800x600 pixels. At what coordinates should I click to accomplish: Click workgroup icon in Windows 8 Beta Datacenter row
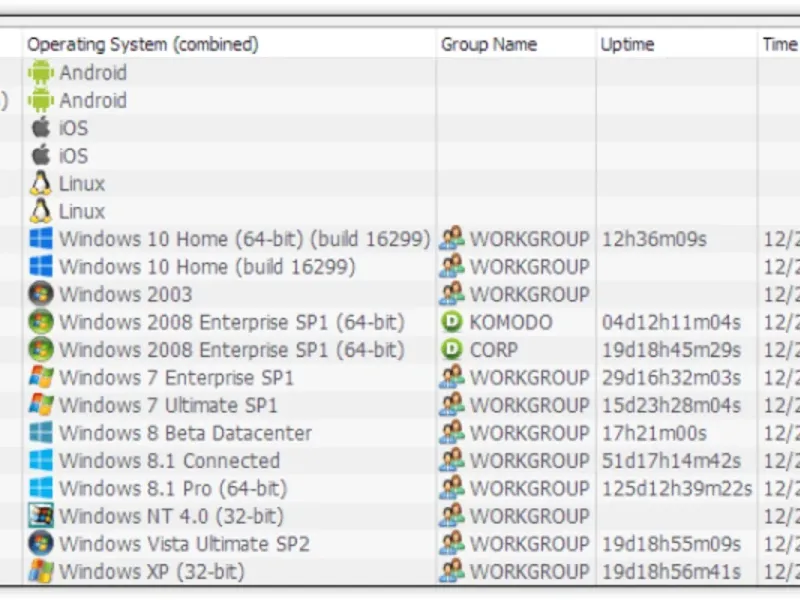(452, 432)
